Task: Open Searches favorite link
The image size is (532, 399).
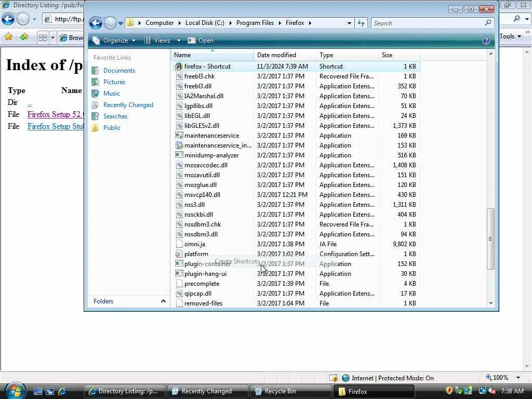Action: [115, 116]
